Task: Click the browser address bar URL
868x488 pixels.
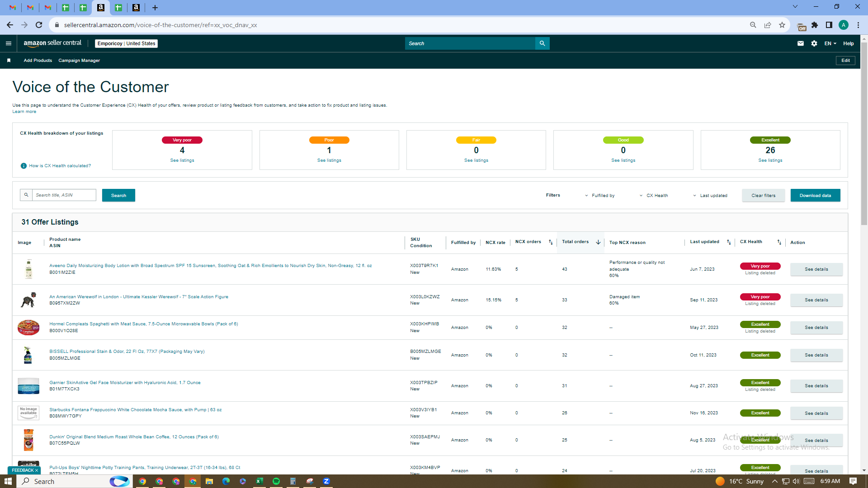Action: pyautogui.click(x=160, y=25)
